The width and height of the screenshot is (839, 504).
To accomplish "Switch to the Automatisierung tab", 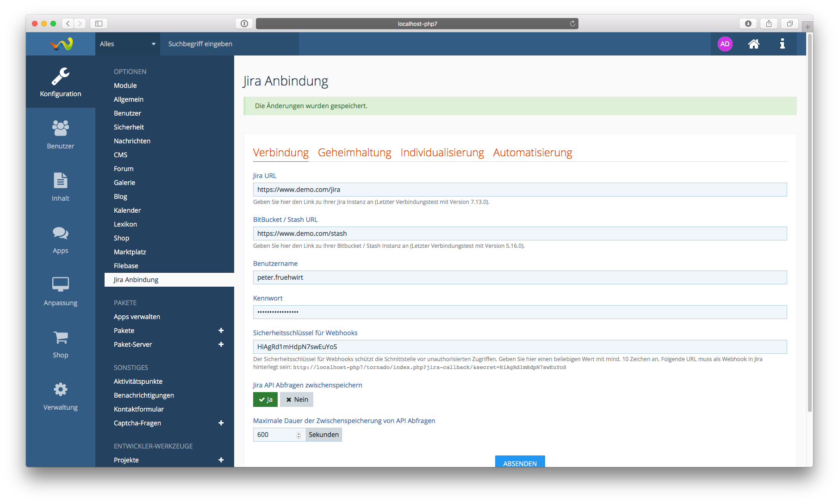I will [532, 153].
